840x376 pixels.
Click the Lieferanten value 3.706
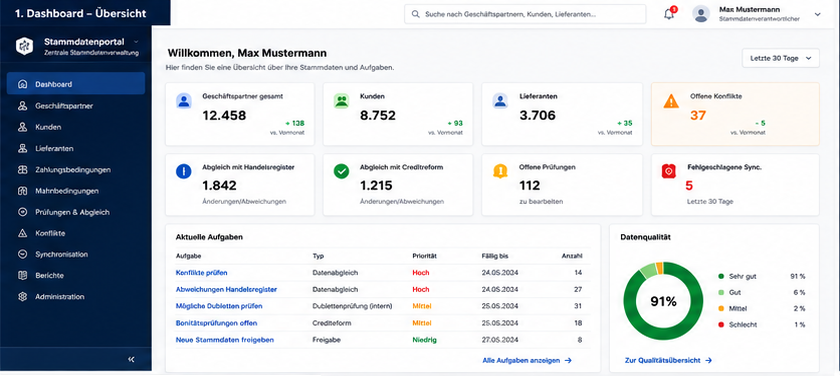click(x=537, y=115)
